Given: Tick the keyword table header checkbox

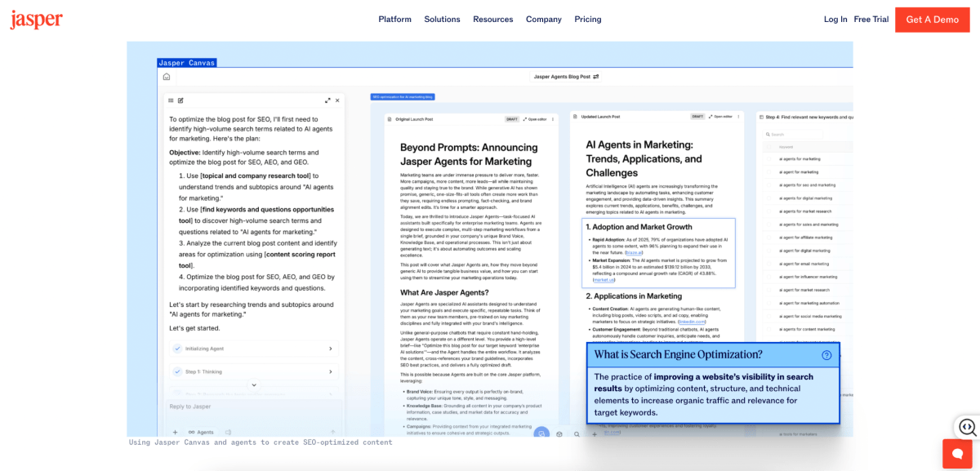Looking at the screenshot, I should (x=768, y=147).
